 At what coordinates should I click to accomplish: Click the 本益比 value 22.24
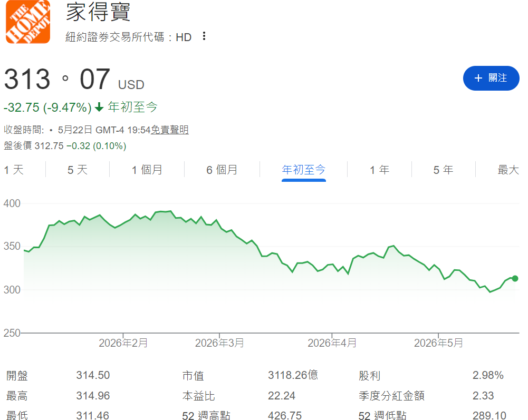click(282, 396)
